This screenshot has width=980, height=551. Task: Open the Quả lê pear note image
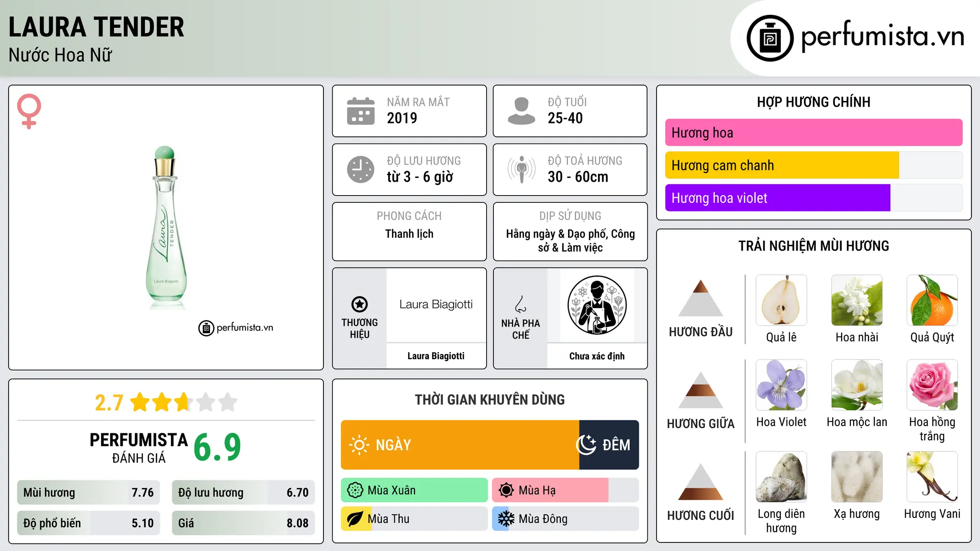pyautogui.click(x=781, y=300)
